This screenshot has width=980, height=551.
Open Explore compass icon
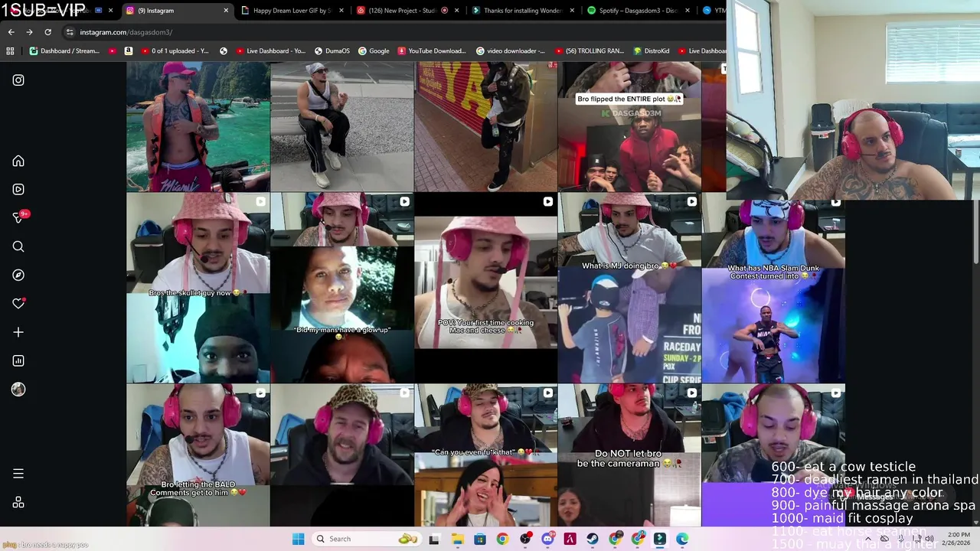[18, 275]
